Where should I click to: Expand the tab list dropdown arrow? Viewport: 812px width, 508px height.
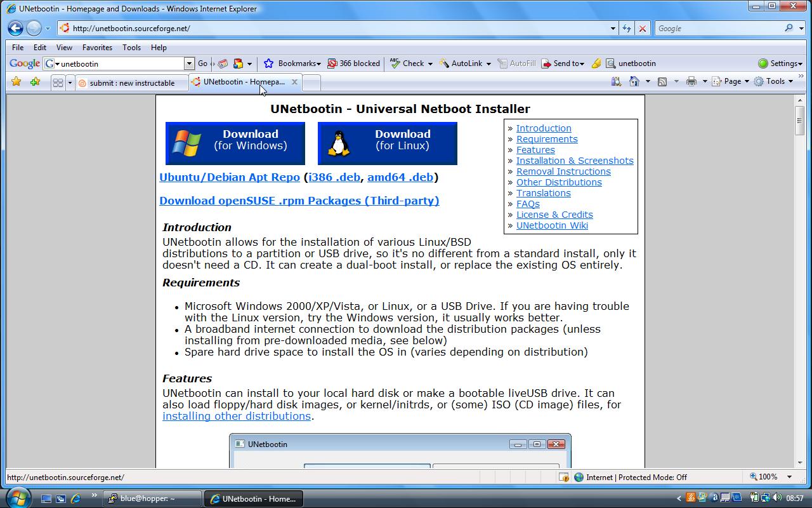70,83
